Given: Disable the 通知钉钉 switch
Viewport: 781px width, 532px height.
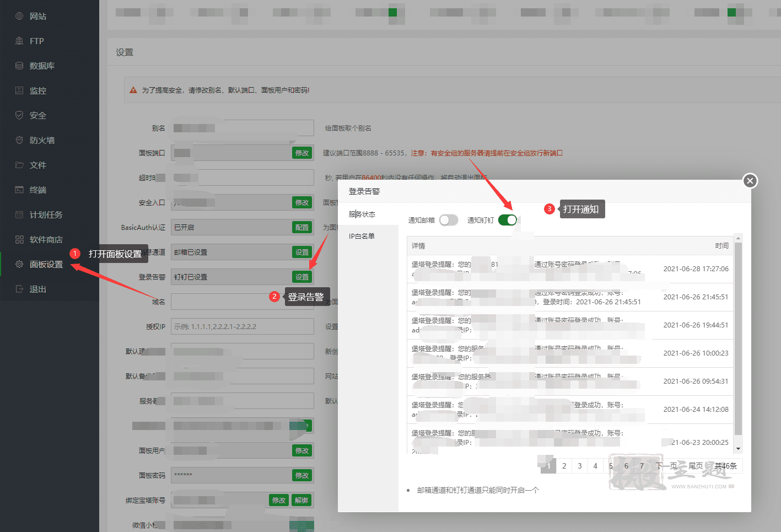Looking at the screenshot, I should click(508, 220).
